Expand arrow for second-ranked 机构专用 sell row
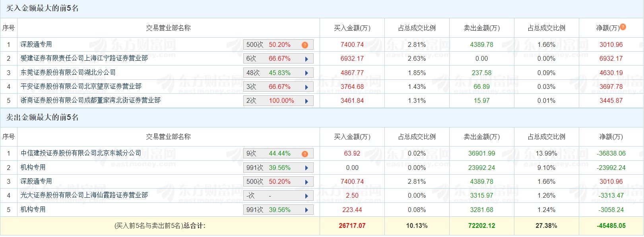This screenshot has width=644, height=237. (x=306, y=168)
